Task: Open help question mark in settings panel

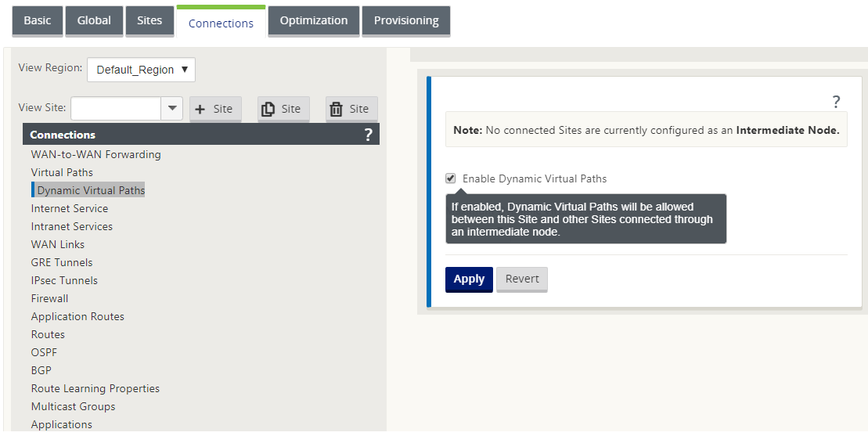Action: 836,102
